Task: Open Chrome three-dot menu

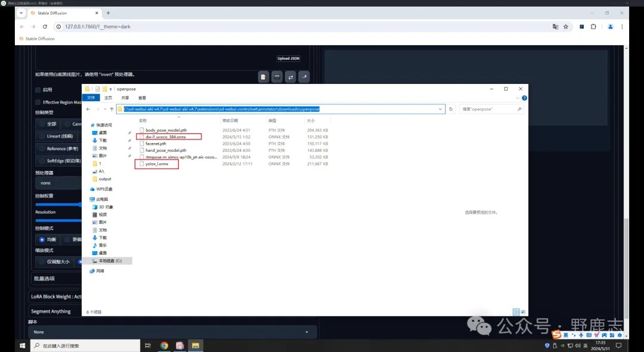Action: coord(622,27)
